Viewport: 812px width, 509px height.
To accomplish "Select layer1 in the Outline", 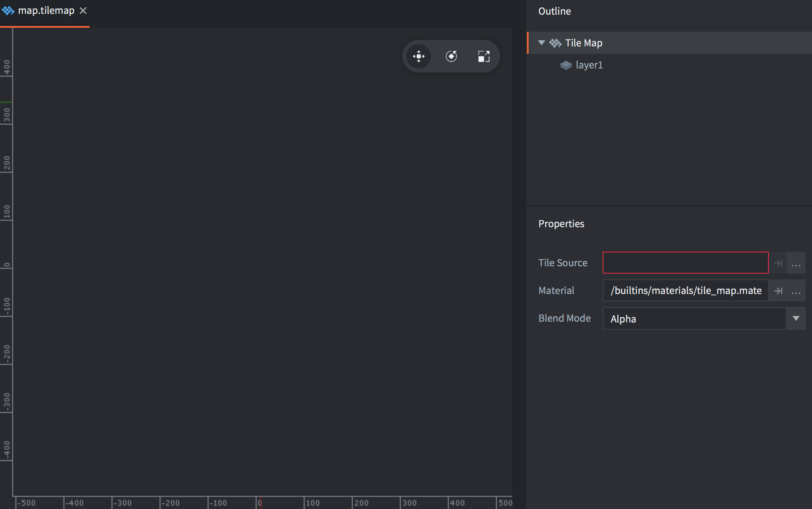I will [589, 65].
